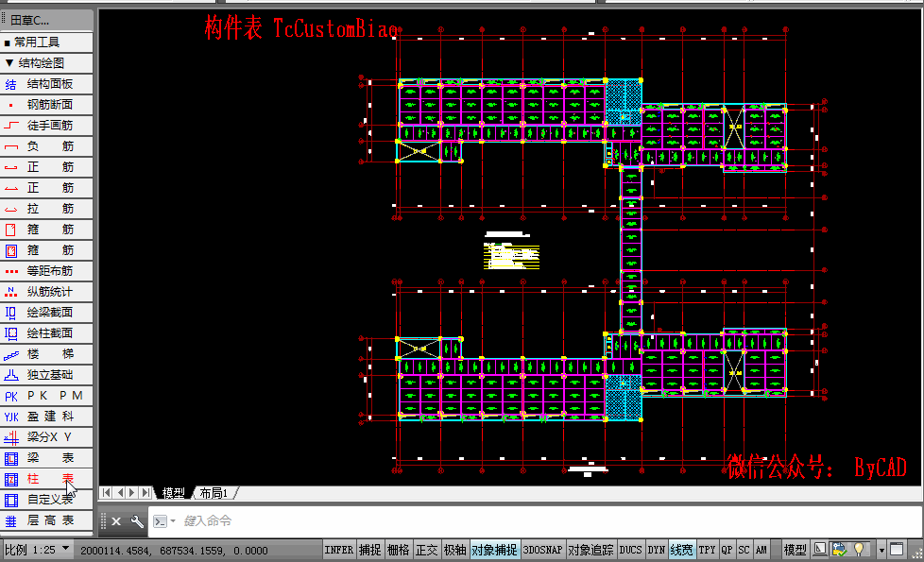Collapse the 结构绘图 section
This screenshot has width=924, height=562.
(46, 63)
